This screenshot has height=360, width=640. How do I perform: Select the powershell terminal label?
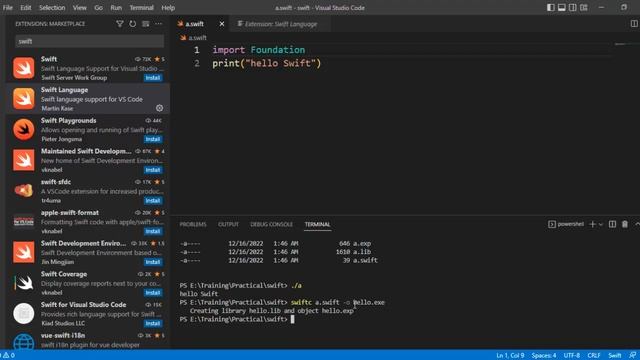click(x=566, y=224)
